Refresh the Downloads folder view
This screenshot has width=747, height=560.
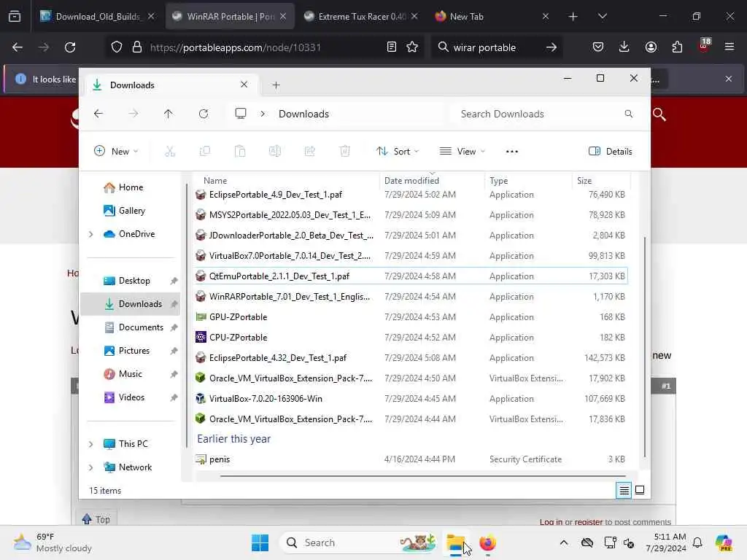[x=204, y=114]
